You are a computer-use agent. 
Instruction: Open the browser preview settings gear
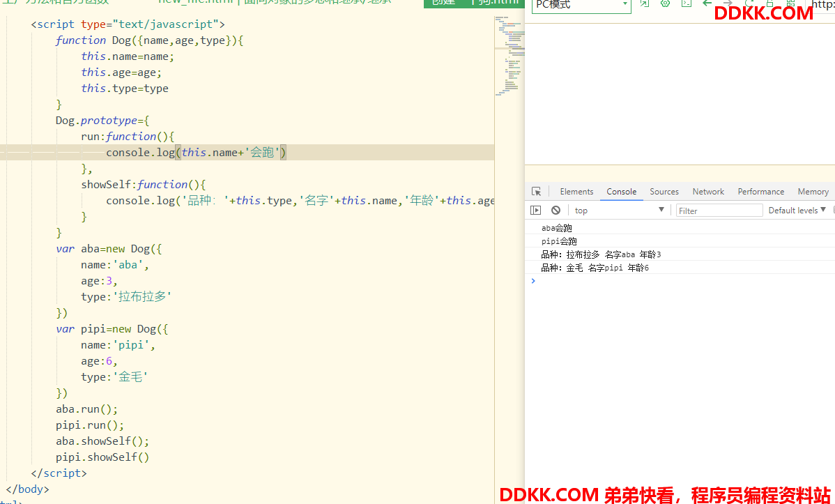[x=665, y=3]
